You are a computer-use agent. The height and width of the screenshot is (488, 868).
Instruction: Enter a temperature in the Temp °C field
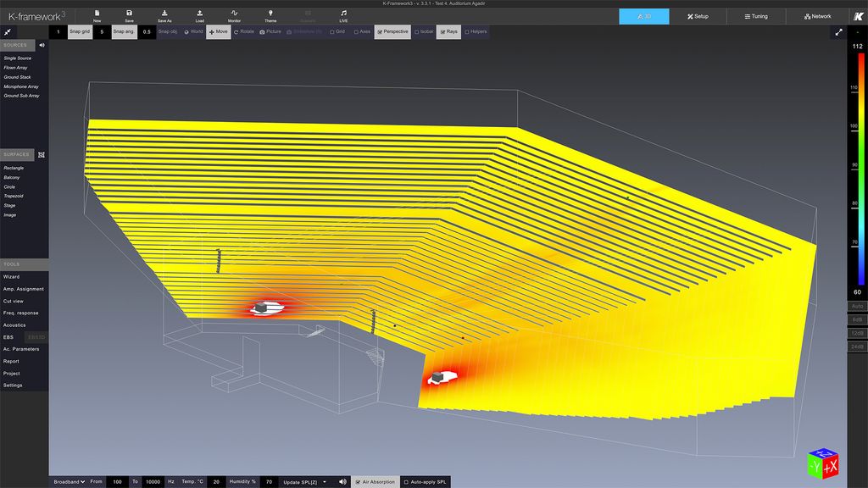point(216,481)
